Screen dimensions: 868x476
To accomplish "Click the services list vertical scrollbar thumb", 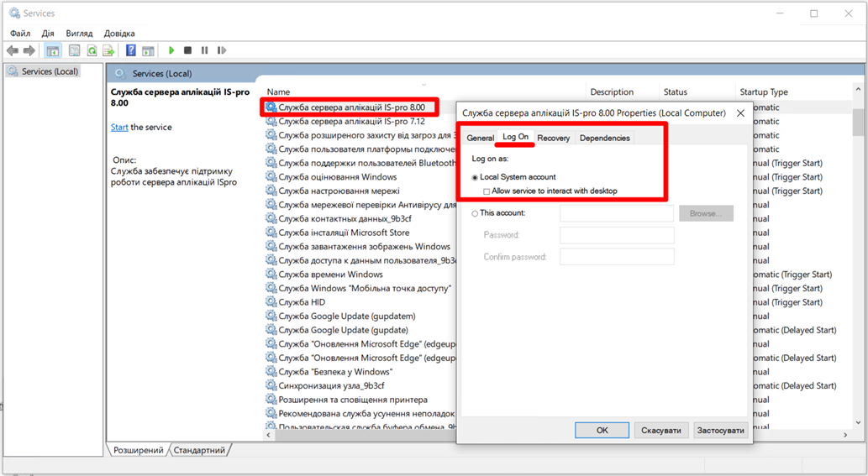I will pos(858,122).
